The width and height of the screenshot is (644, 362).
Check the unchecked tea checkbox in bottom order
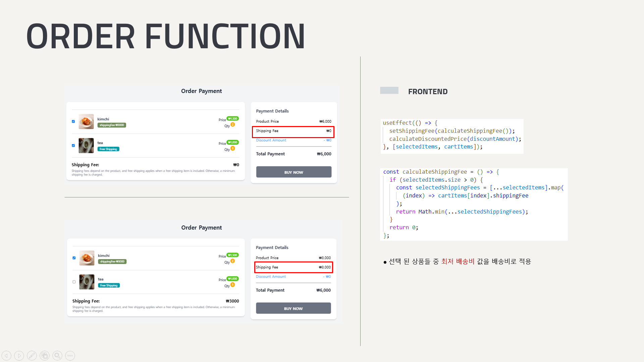(74, 282)
